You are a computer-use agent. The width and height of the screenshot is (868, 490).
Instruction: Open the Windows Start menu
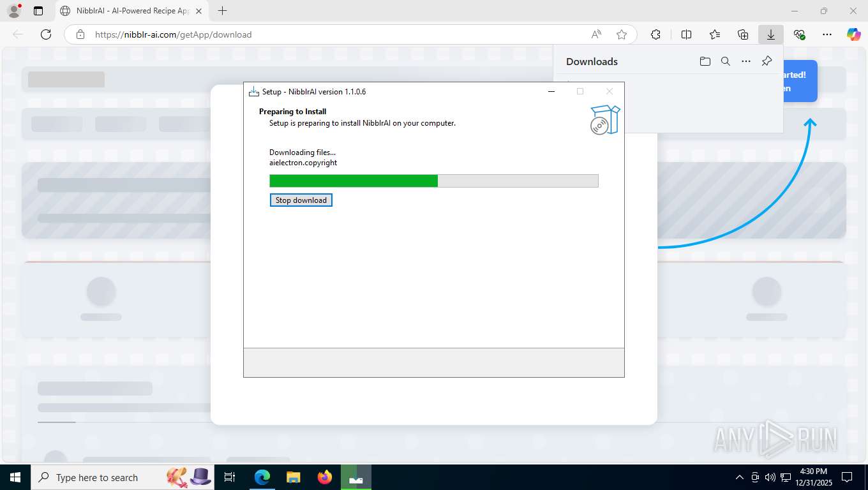15,477
